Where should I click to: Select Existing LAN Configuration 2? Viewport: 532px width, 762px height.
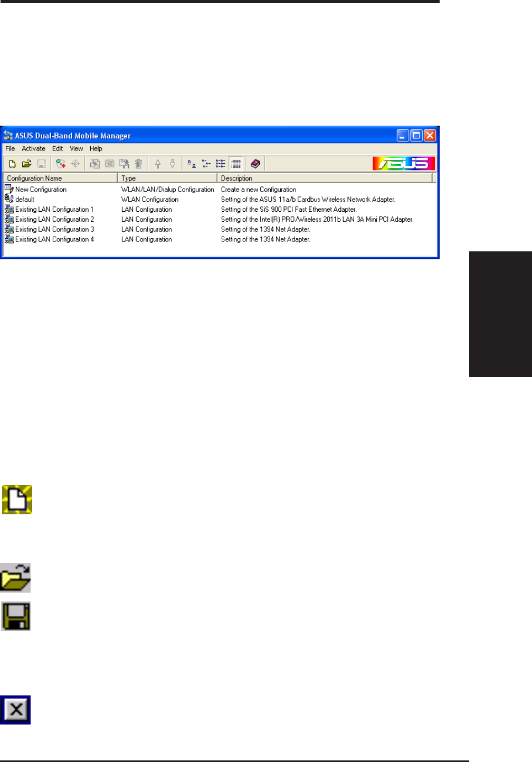pyautogui.click(x=50, y=219)
